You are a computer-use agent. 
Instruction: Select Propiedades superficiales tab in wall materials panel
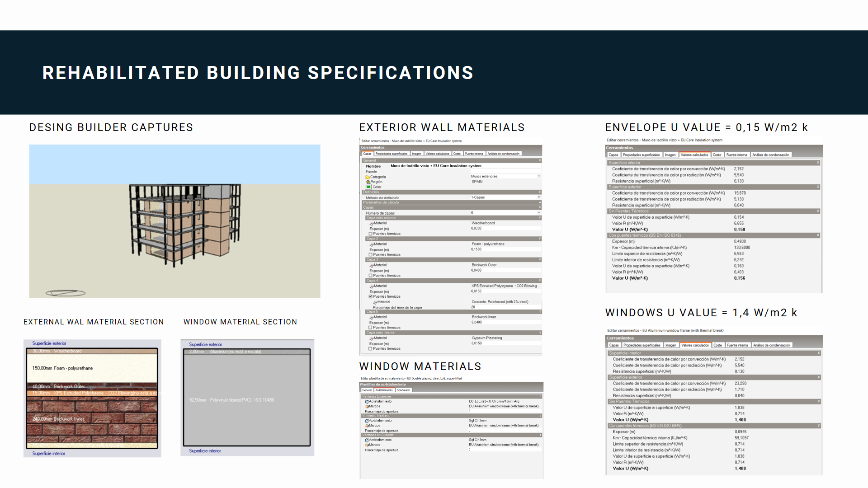pyautogui.click(x=392, y=154)
